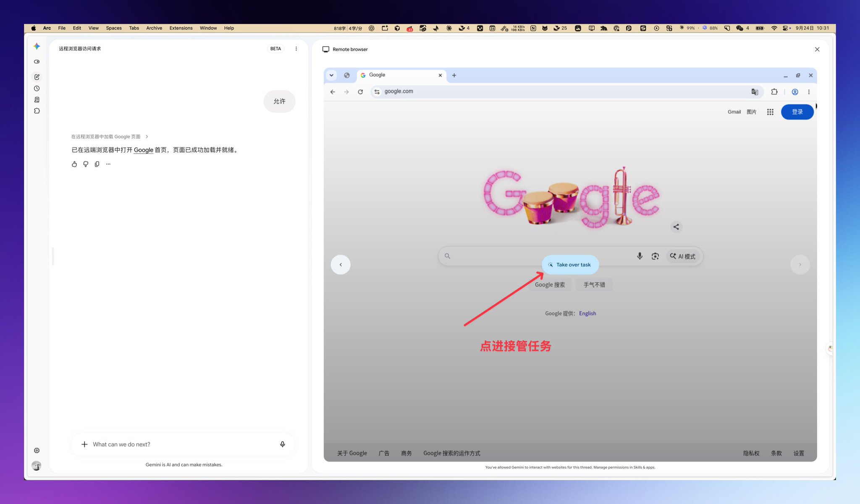Click the microphone icon in the prompt box
The width and height of the screenshot is (860, 504).
pyautogui.click(x=283, y=444)
